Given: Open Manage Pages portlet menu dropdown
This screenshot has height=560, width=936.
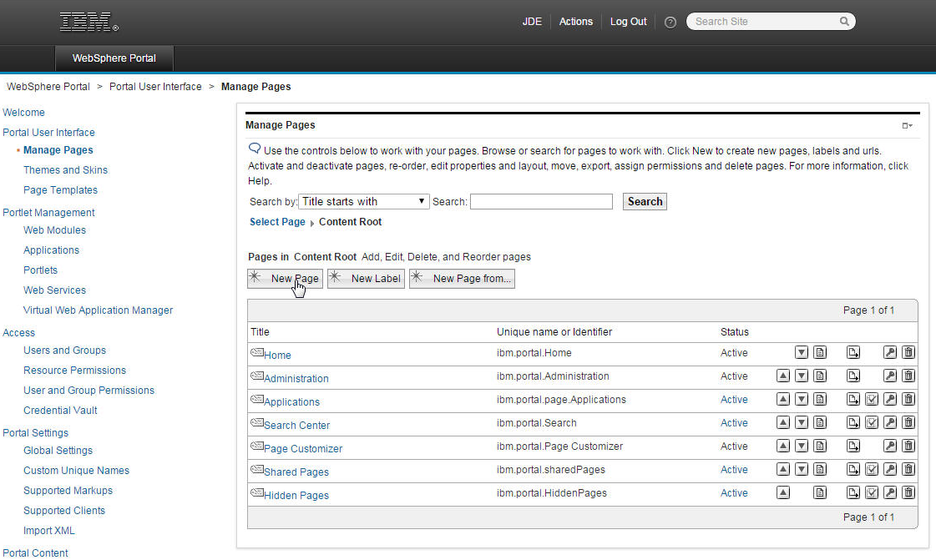Looking at the screenshot, I should pyautogui.click(x=907, y=125).
